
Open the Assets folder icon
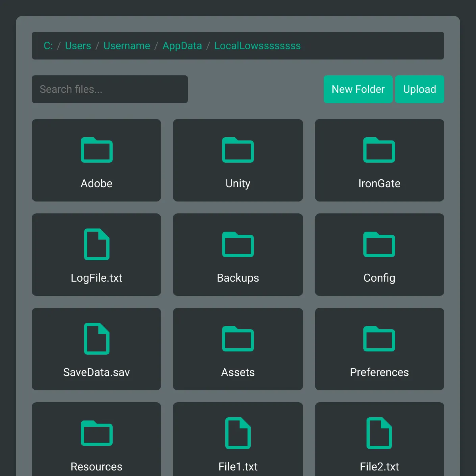[238, 339]
